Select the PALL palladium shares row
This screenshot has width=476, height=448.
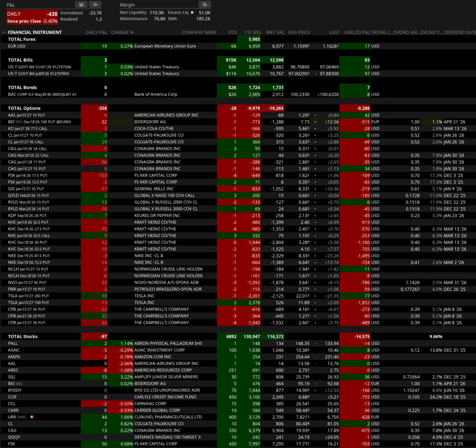click(13, 343)
